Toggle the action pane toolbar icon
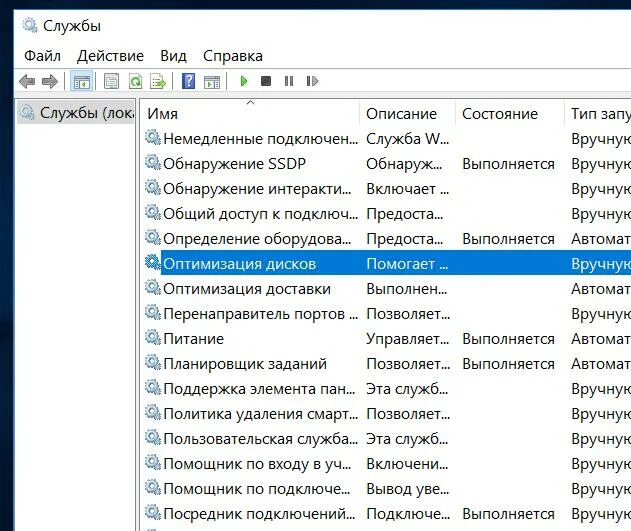Screen dimensions: 631x531 (x=212, y=82)
